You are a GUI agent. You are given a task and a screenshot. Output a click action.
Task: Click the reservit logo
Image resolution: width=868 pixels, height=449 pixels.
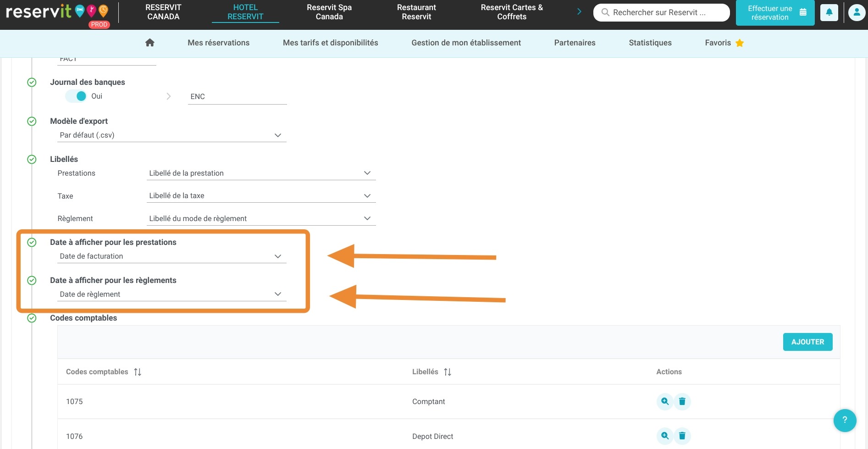point(57,12)
